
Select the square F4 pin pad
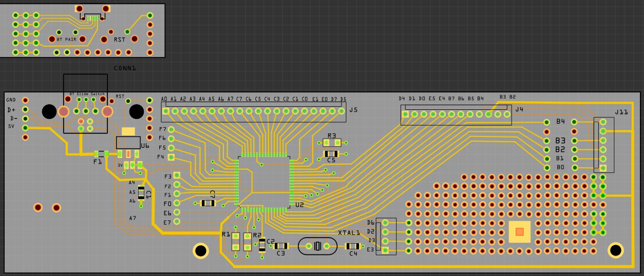(172, 156)
